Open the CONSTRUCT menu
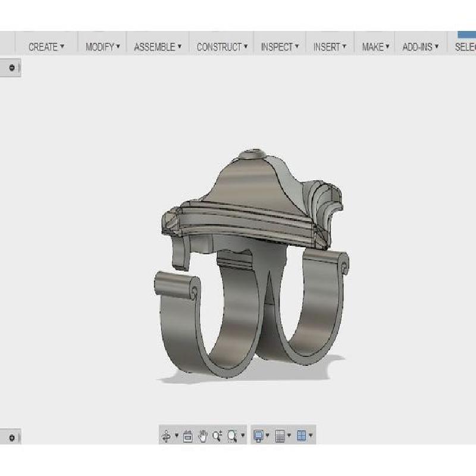This screenshot has height=476, width=476. pyautogui.click(x=221, y=47)
